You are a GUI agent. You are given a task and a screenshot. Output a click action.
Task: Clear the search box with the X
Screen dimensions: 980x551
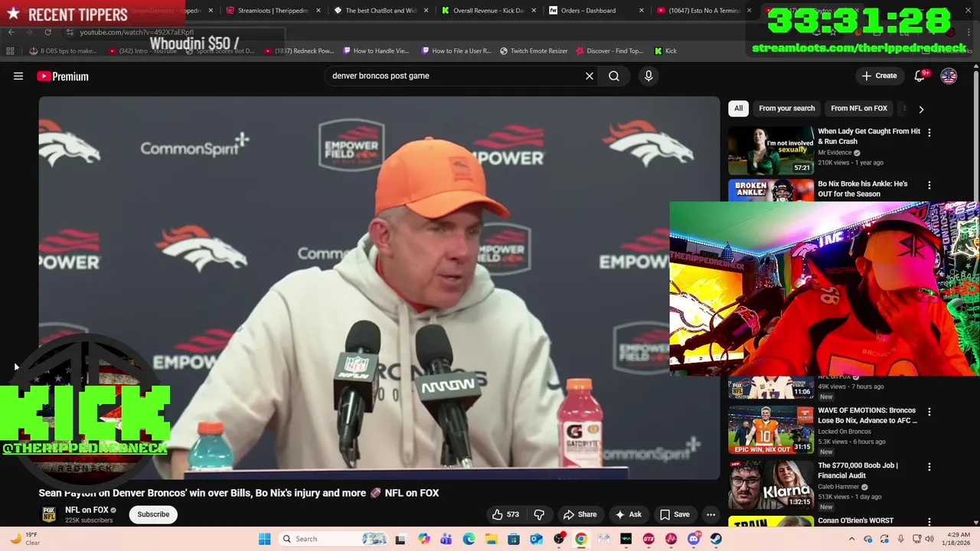point(590,76)
